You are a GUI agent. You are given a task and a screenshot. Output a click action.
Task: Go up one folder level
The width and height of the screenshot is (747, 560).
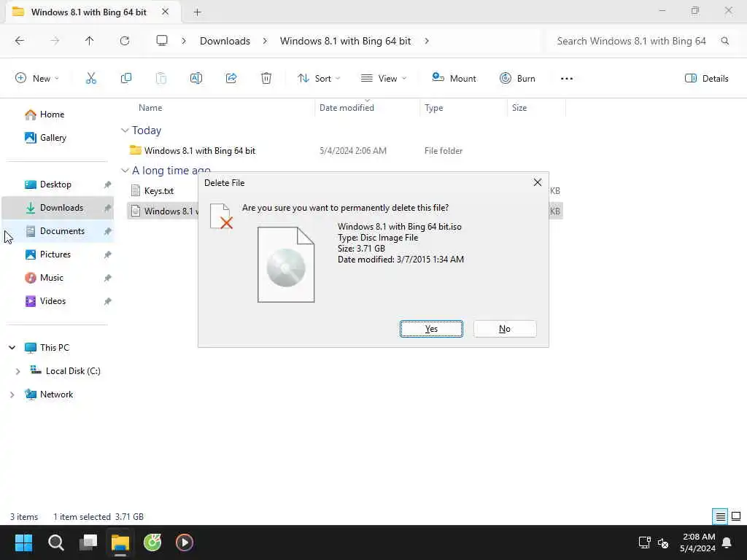[x=90, y=41]
